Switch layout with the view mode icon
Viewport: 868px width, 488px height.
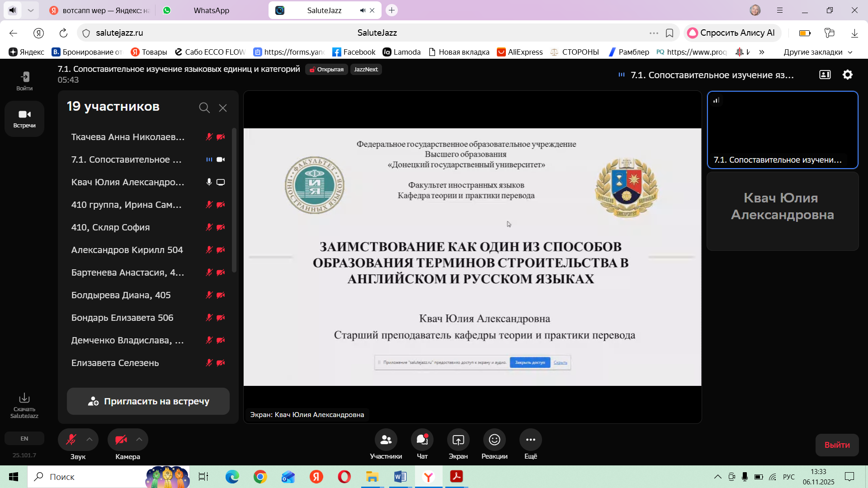(x=825, y=75)
